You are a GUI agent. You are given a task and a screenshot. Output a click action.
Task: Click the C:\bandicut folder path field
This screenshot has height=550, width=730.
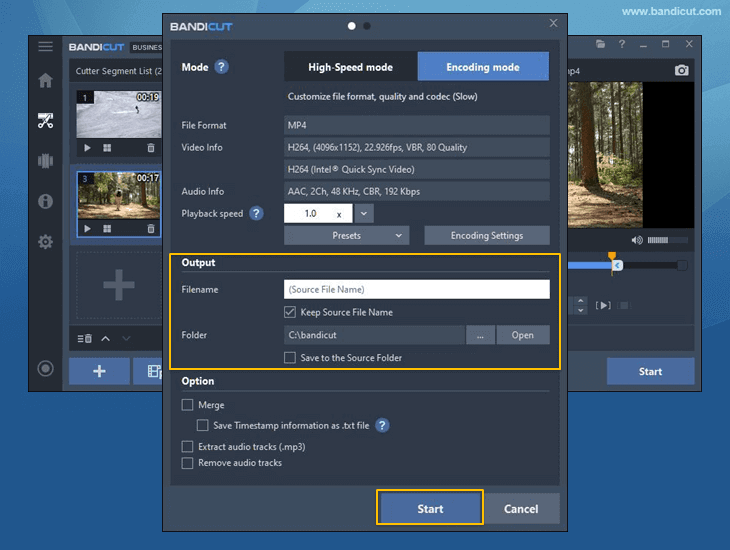click(x=374, y=335)
